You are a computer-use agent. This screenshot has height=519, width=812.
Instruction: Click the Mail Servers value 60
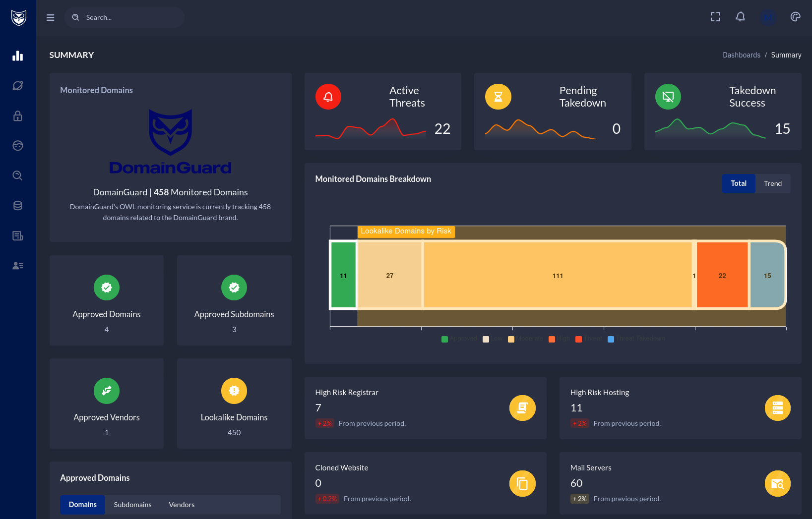[x=576, y=483]
